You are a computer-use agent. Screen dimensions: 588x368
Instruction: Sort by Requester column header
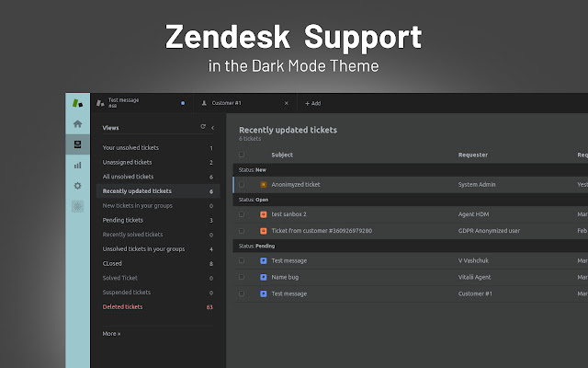pyautogui.click(x=473, y=155)
